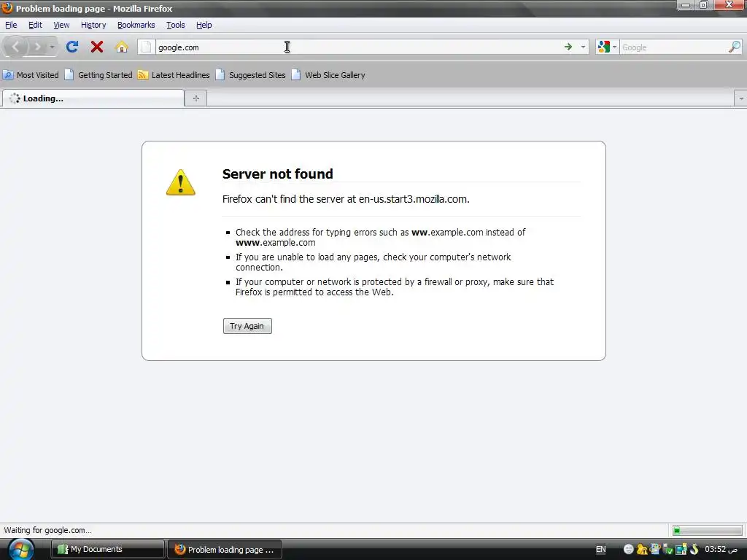Select the Loading... tab
Viewport: 747px width, 560px height.
coord(93,98)
